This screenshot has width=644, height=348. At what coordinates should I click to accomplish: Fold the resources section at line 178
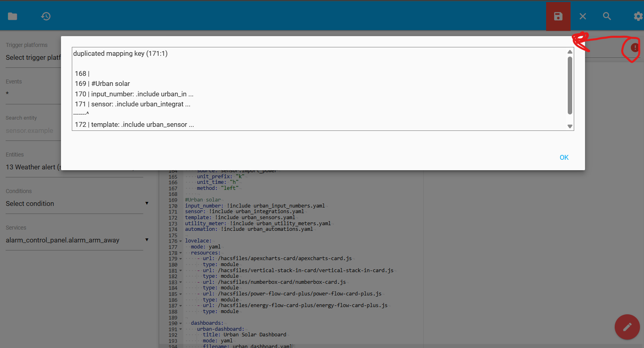[181, 253]
